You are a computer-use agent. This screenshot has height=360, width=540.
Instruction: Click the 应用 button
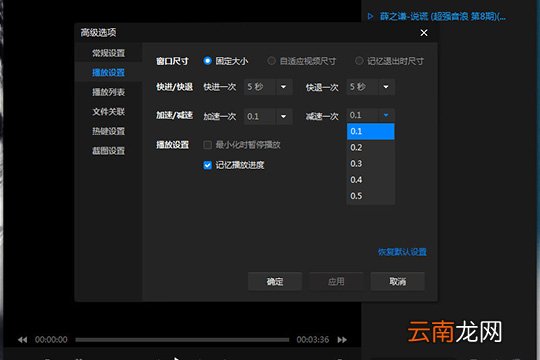336,281
